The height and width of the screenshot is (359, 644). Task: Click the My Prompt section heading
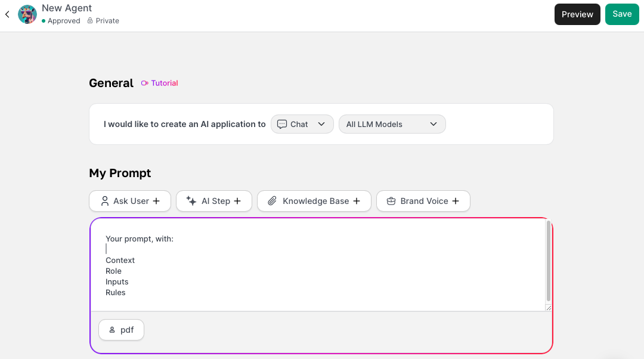pyautogui.click(x=120, y=173)
